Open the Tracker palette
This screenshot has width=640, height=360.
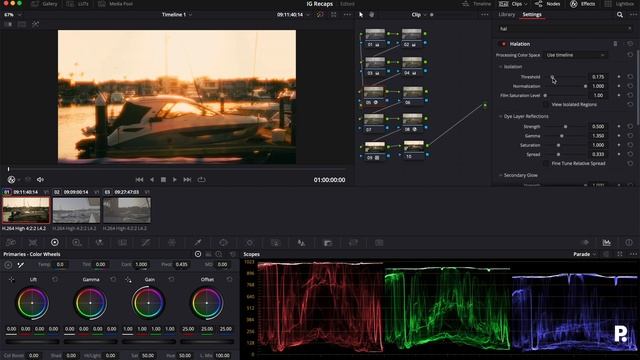click(x=249, y=242)
